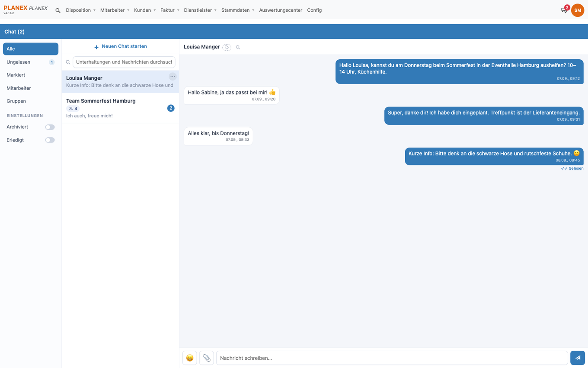Open Auswertungscenter from the navbar
This screenshot has height=368, width=588.
[x=281, y=10]
